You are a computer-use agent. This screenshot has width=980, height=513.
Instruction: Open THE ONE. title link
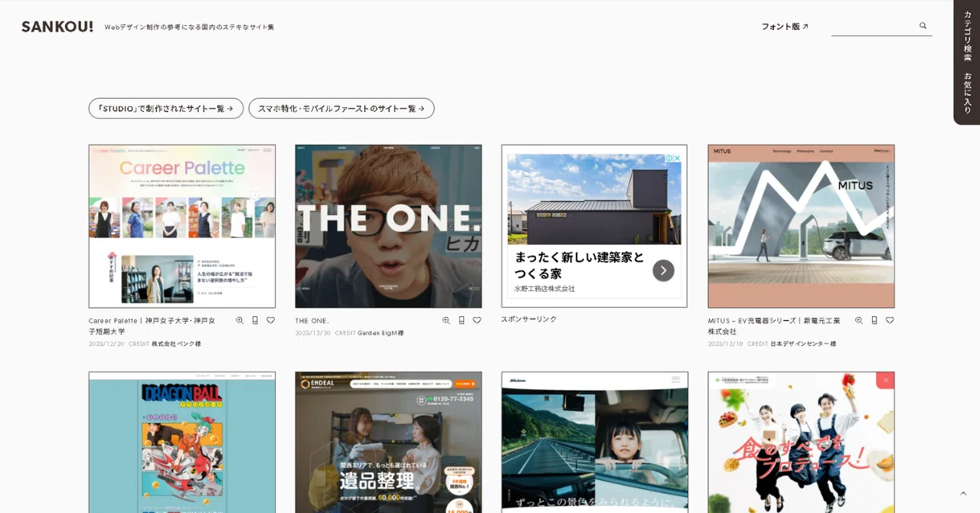(312, 321)
